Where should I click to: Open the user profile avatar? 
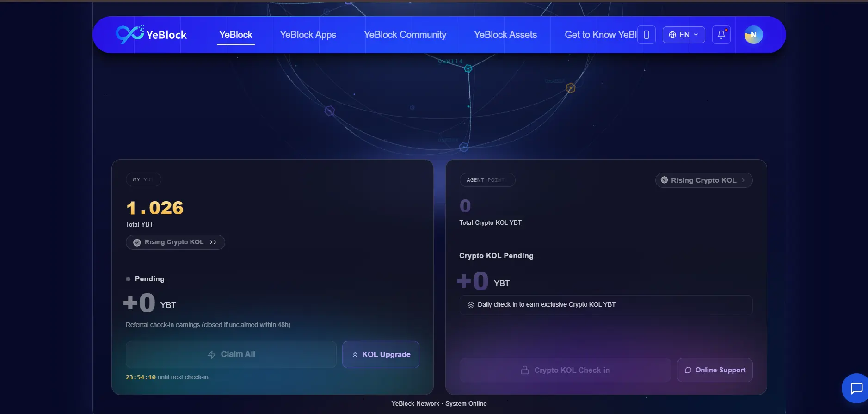[753, 35]
